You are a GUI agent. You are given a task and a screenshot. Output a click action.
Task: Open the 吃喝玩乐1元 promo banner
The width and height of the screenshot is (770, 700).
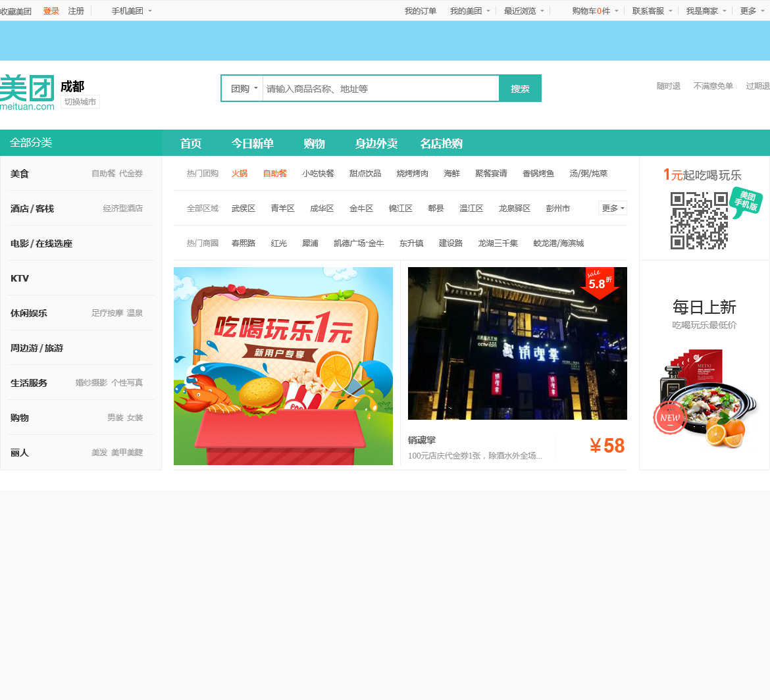284,366
